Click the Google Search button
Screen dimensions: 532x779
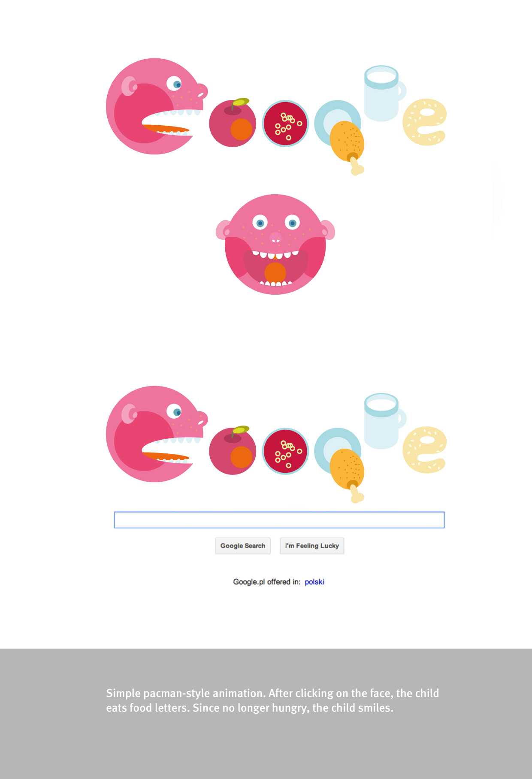(243, 546)
